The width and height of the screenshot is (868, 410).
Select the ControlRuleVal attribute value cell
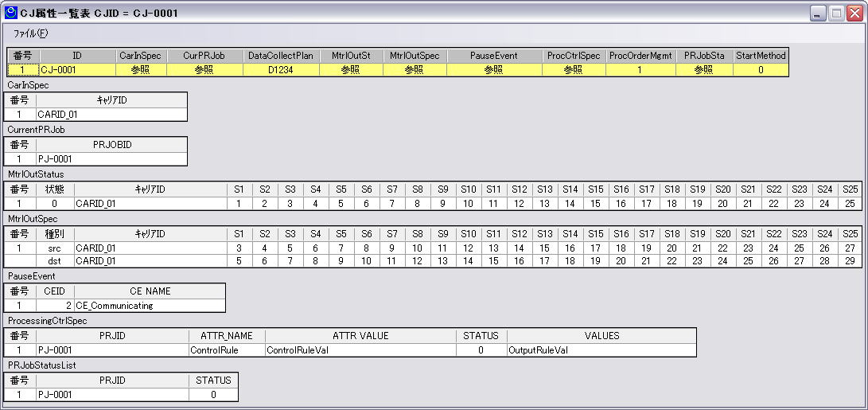tap(360, 349)
